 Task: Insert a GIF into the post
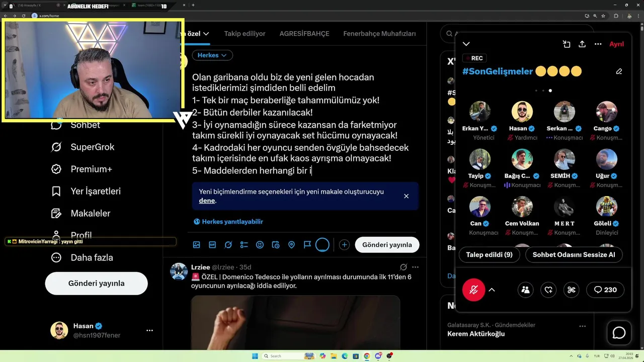click(x=212, y=245)
